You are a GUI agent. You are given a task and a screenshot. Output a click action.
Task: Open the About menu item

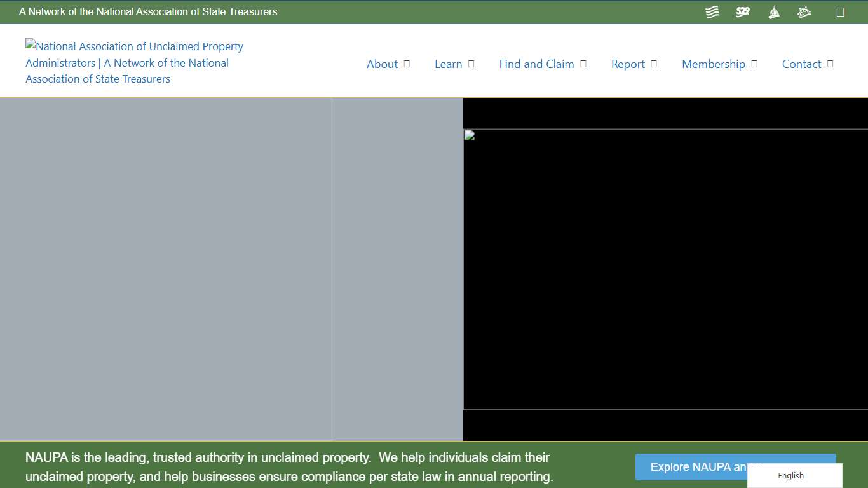(x=382, y=64)
